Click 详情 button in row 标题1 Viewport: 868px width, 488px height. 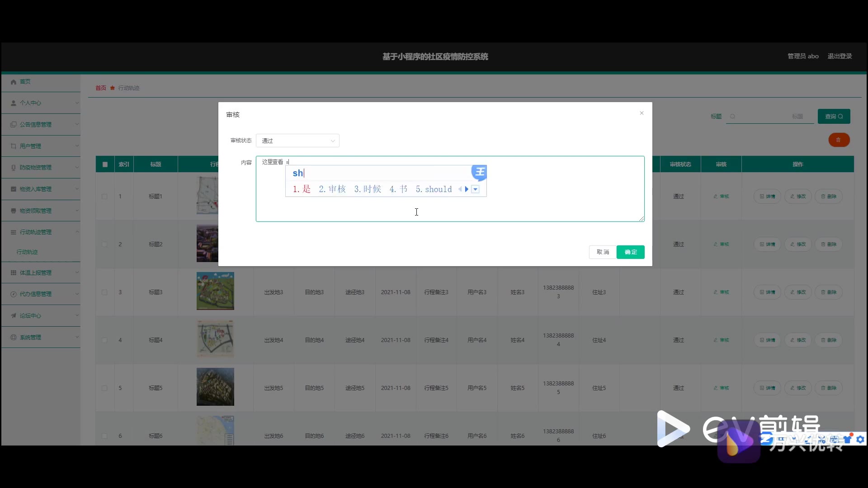767,197
